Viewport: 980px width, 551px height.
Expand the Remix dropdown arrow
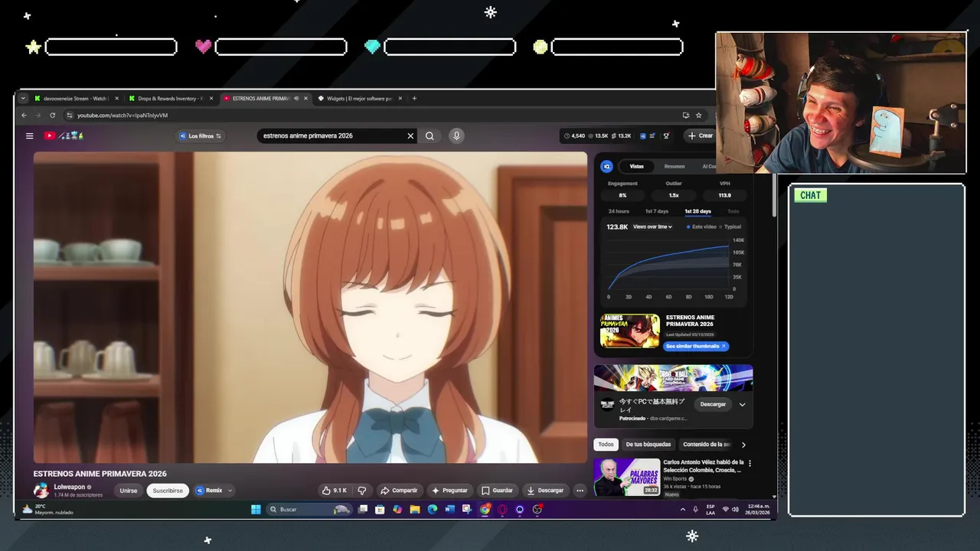pyautogui.click(x=230, y=491)
